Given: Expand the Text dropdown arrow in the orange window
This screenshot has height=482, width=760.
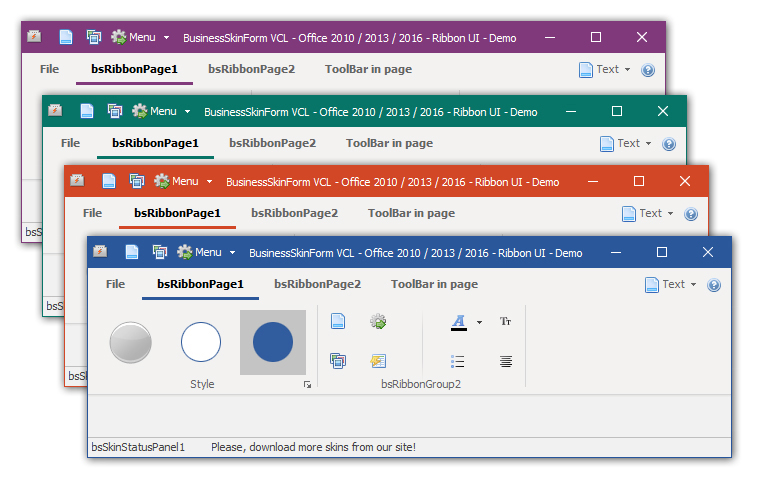Looking at the screenshot, I should pyautogui.click(x=670, y=214).
